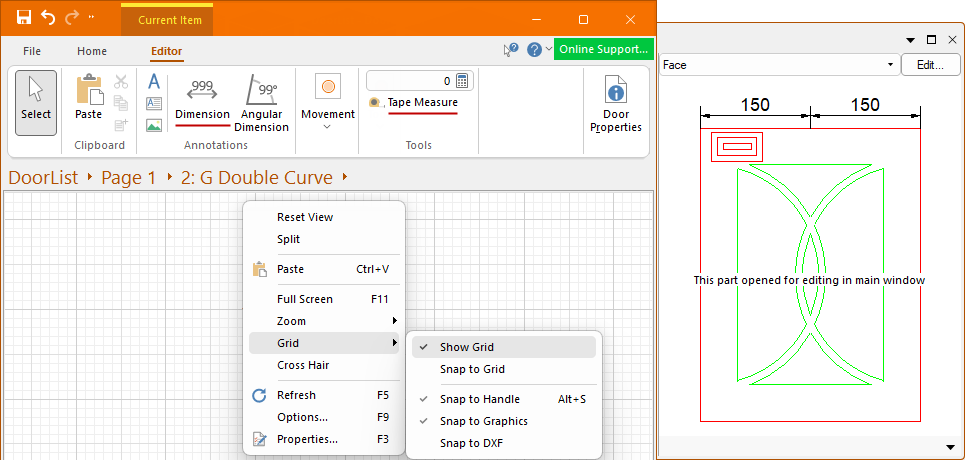The image size is (965, 460).
Task: Choose Reset View from the context menu
Action: click(305, 217)
